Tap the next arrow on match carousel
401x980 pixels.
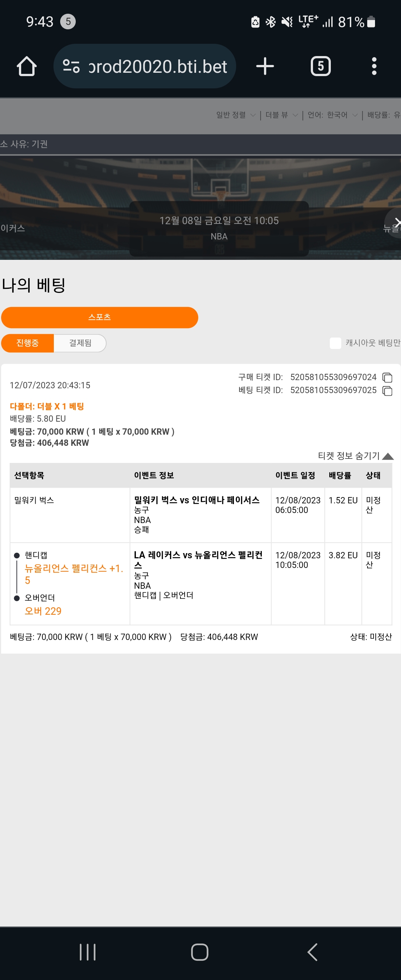395,223
